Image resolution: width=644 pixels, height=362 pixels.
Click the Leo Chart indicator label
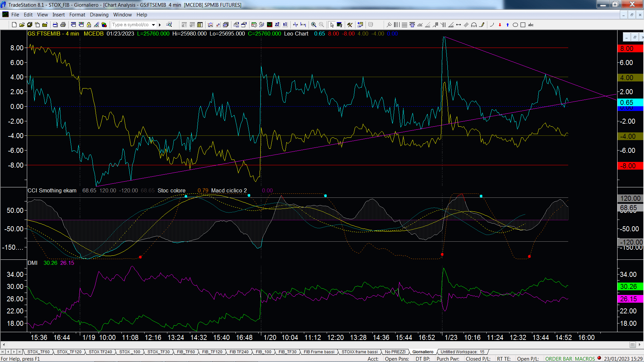click(x=296, y=34)
